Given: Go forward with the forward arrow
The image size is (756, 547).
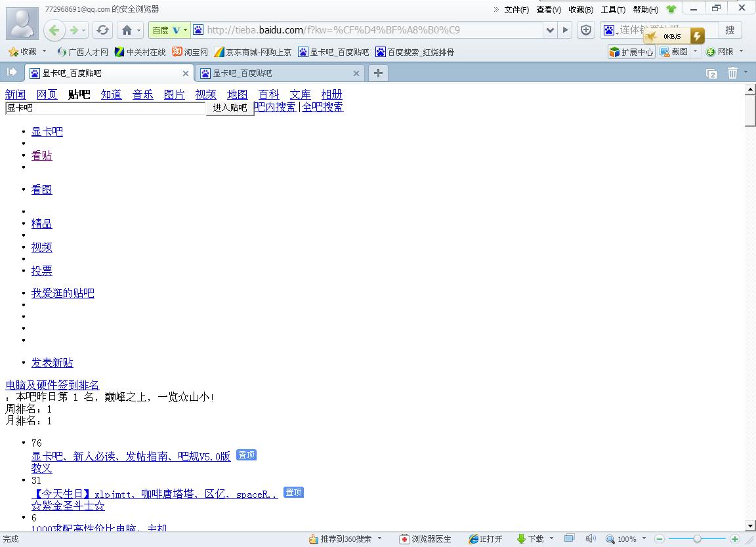Looking at the screenshot, I should click(74, 30).
